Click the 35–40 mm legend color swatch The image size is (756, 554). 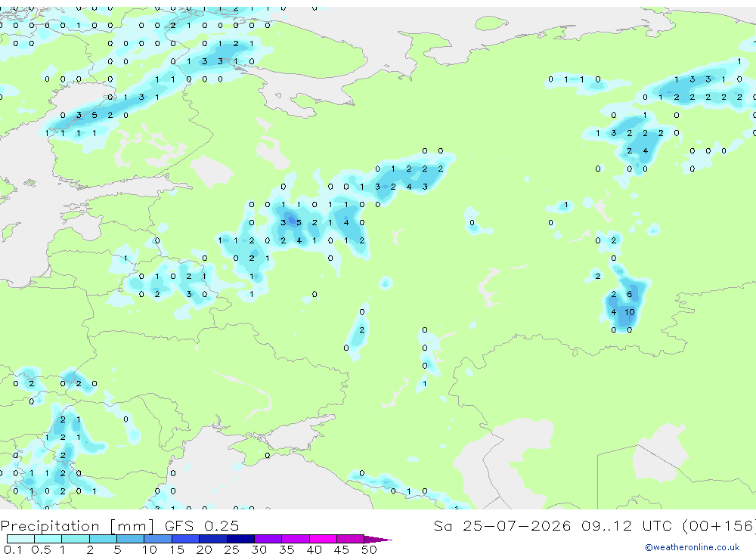point(296,539)
